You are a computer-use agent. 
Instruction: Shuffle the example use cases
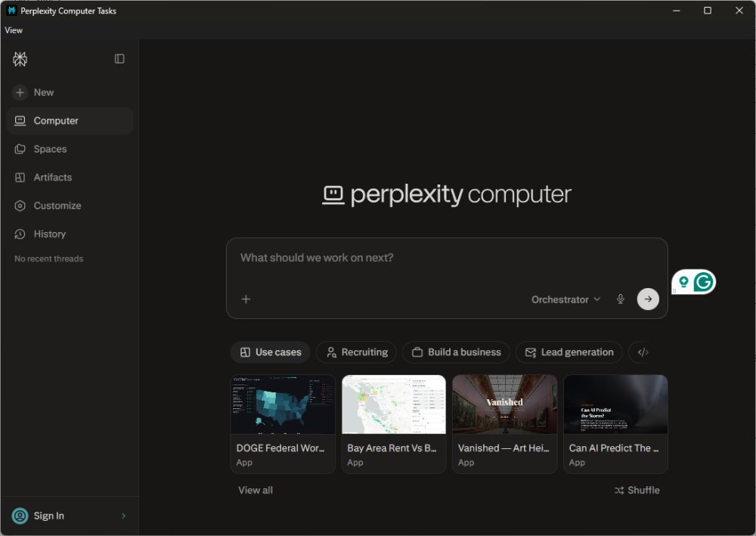(x=637, y=490)
